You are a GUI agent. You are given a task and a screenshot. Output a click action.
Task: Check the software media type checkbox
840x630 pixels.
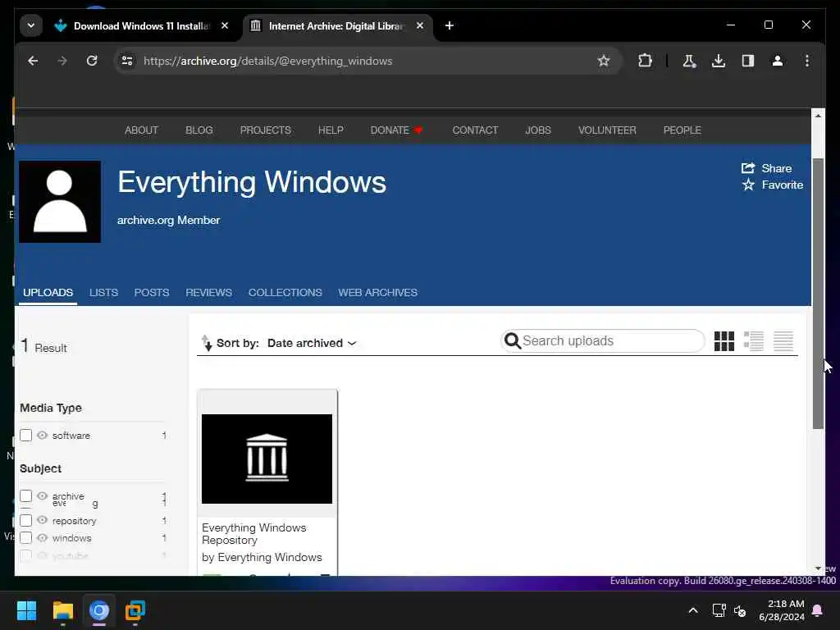point(25,435)
